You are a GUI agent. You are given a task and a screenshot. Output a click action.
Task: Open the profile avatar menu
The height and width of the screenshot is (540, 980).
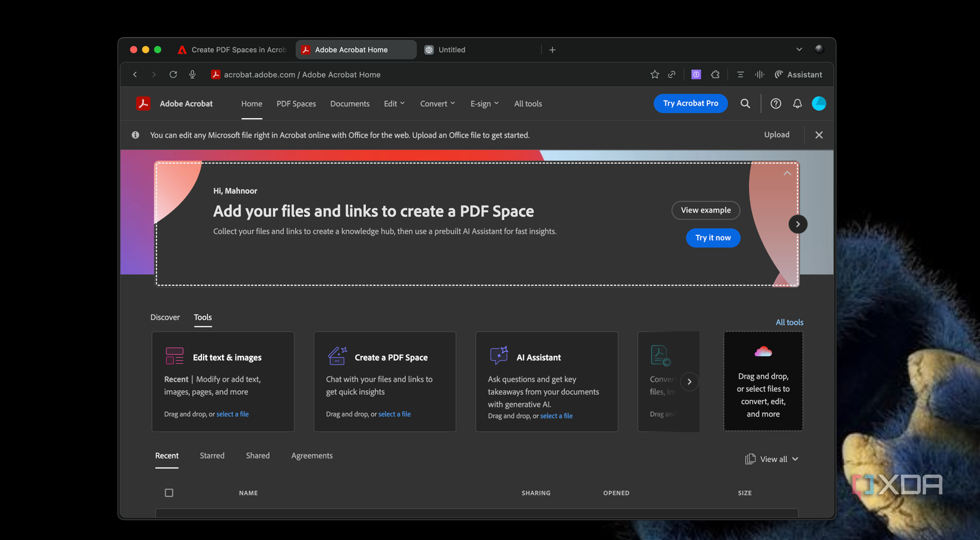point(819,103)
